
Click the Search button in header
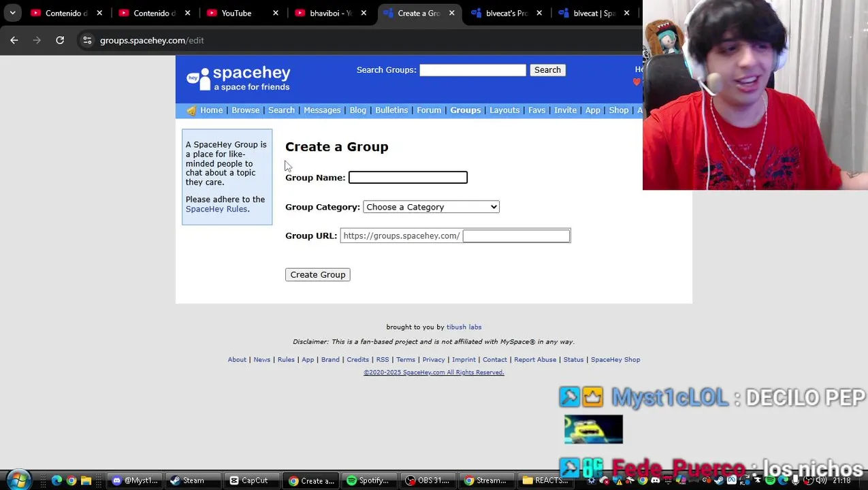[x=547, y=70]
